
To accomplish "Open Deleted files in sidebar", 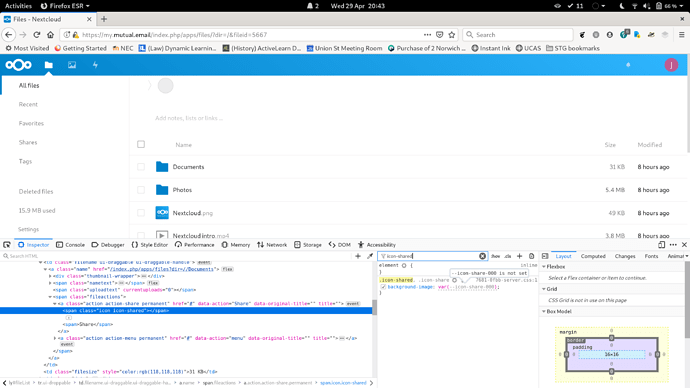I will (x=36, y=191).
